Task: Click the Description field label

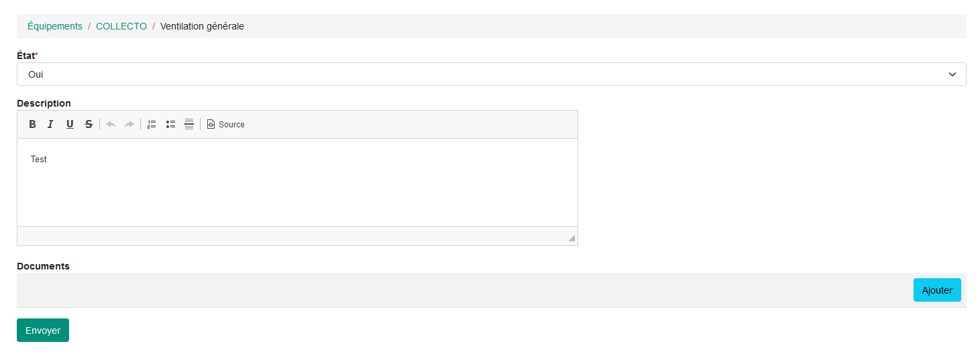Action: [x=44, y=103]
